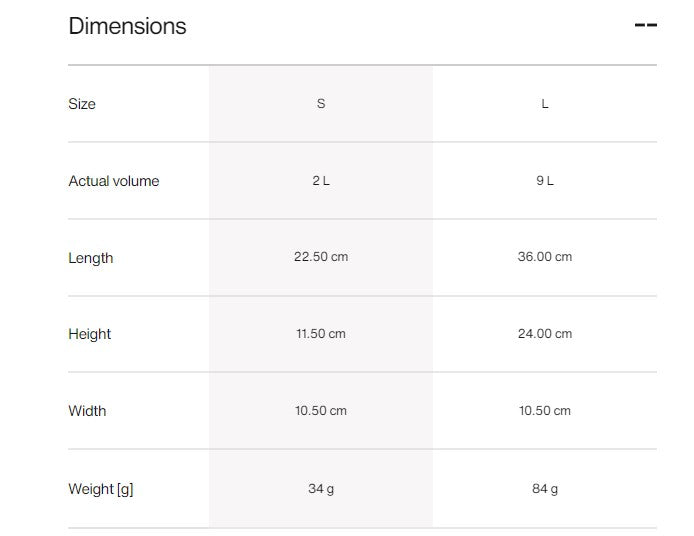Click the 10.50 cm width under L
This screenshot has width=694, height=536.
pos(545,411)
